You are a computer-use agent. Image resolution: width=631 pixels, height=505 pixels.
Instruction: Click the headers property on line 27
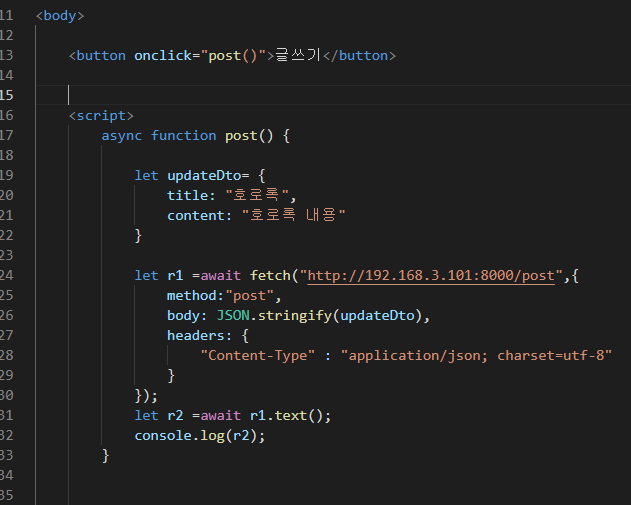click(x=196, y=336)
